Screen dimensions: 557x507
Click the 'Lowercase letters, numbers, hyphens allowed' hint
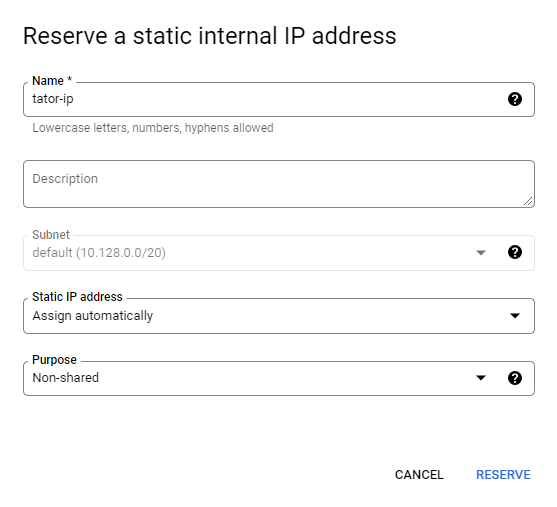pos(153,128)
